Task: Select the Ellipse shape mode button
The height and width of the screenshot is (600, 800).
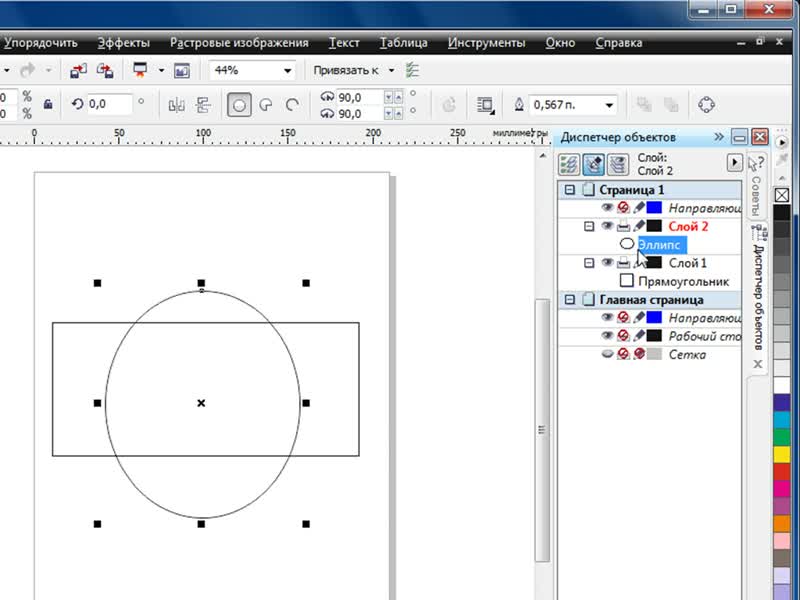Action: tap(239, 105)
